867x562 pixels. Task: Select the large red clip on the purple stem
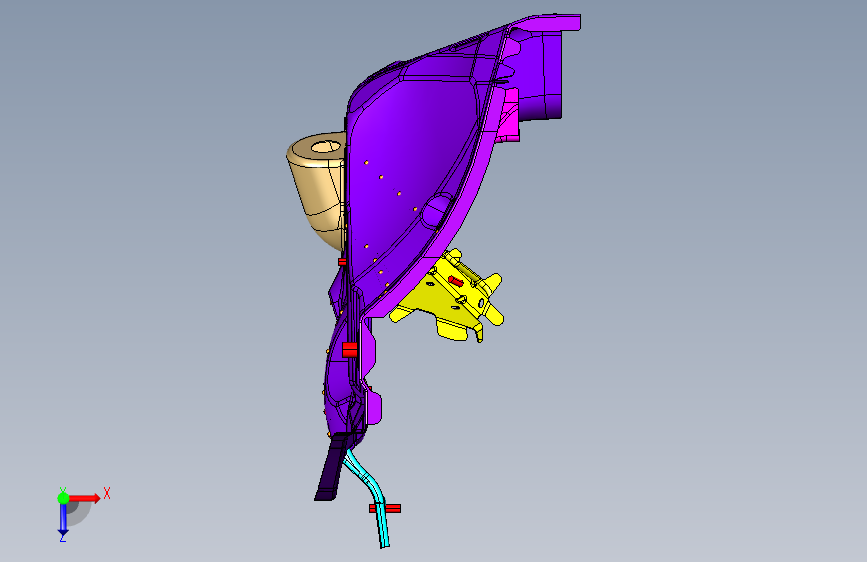click(349, 350)
